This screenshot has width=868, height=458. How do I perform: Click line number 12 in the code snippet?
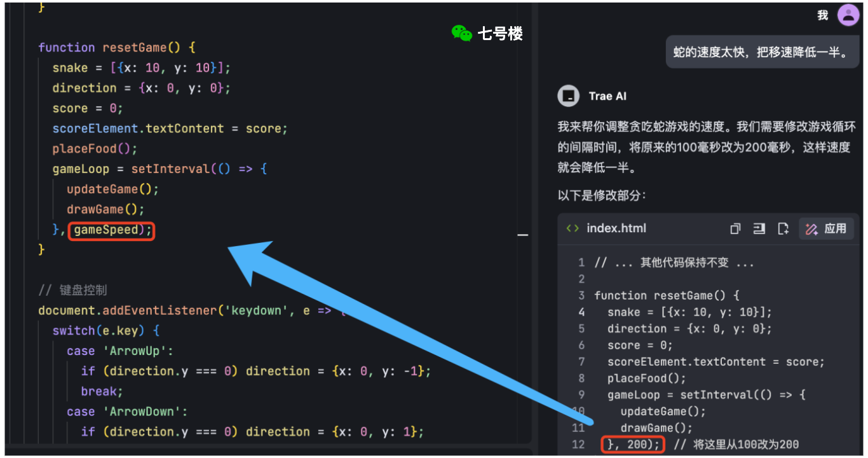(579, 444)
